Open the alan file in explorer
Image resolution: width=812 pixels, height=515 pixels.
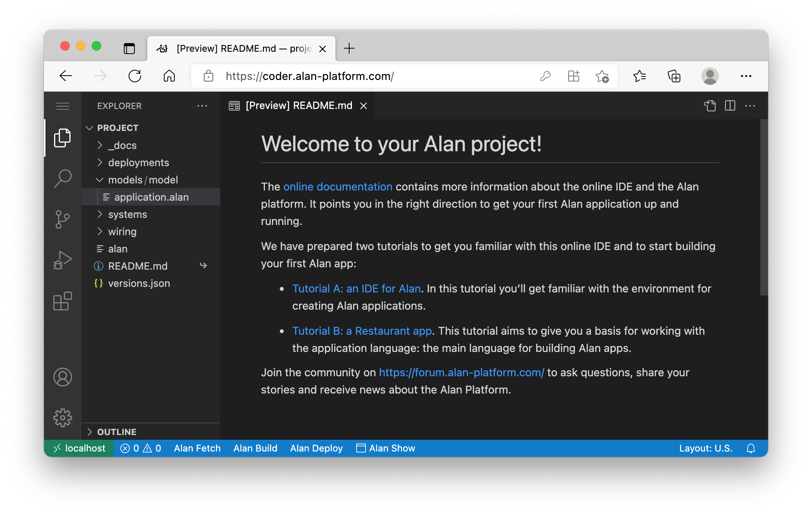[151, 249]
